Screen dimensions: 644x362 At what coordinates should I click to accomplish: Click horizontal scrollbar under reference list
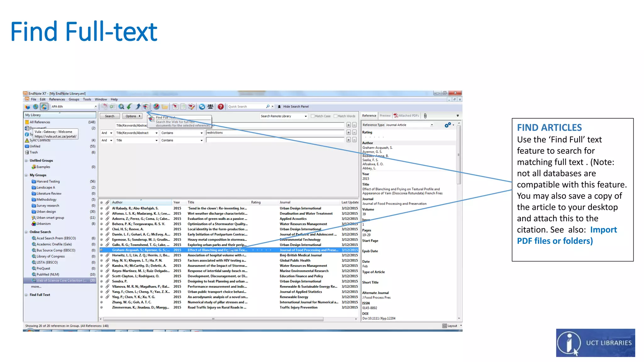tap(213, 319)
